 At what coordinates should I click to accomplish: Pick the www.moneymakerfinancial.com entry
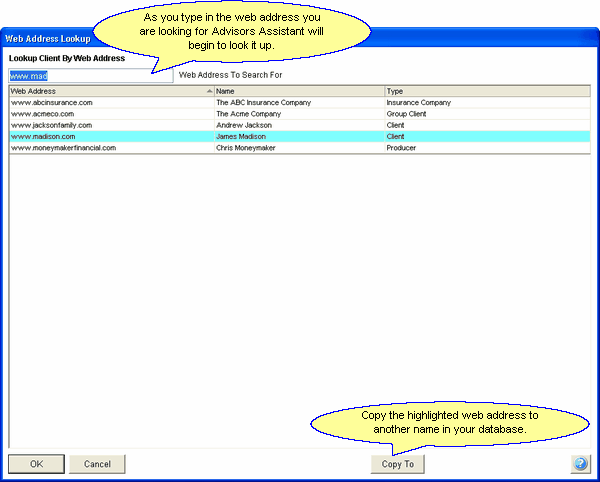point(63,147)
